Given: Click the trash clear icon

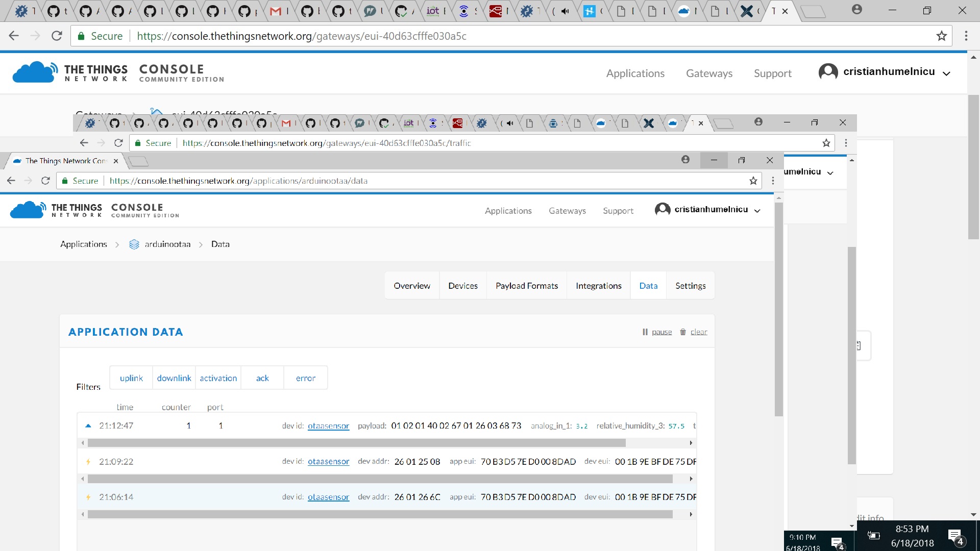Looking at the screenshot, I should coord(683,332).
